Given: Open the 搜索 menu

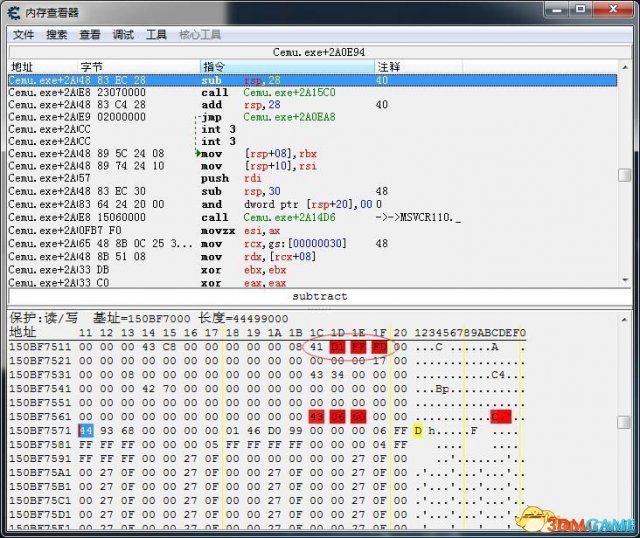Looking at the screenshot, I should (56, 35).
